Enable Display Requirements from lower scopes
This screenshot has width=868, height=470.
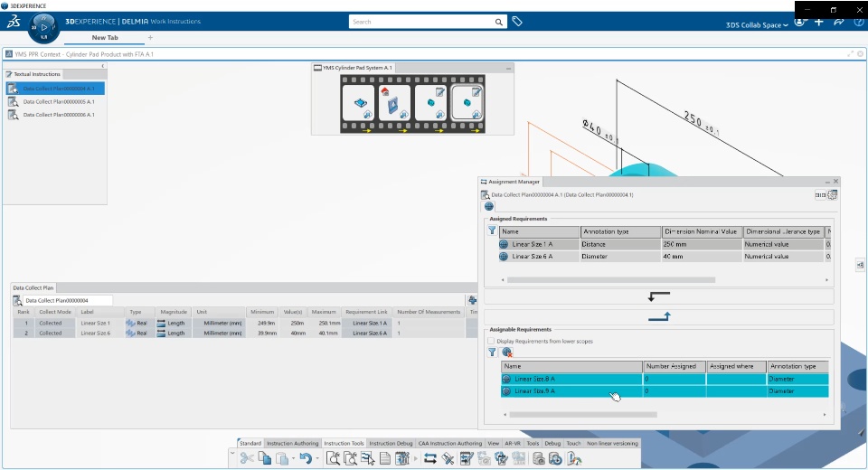[490, 341]
